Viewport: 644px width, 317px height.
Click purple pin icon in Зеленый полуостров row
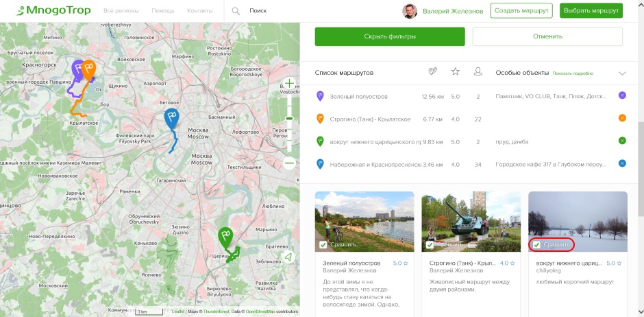coord(320,96)
